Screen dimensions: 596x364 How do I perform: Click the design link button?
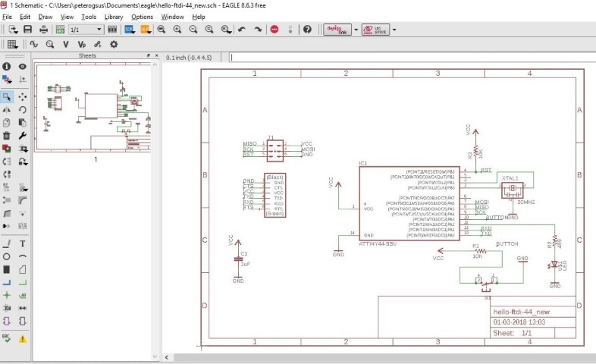pos(337,30)
